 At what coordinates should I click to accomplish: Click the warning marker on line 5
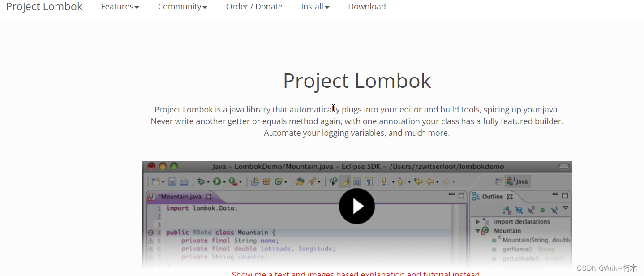[x=150, y=241]
